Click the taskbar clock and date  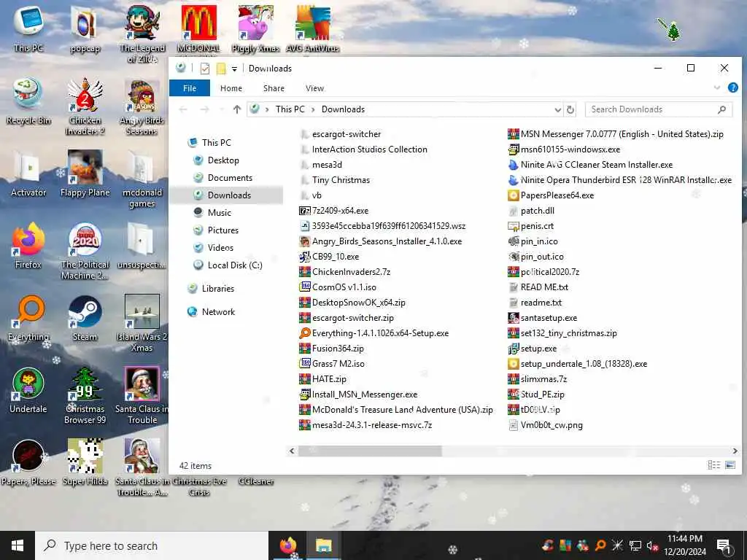click(x=684, y=545)
